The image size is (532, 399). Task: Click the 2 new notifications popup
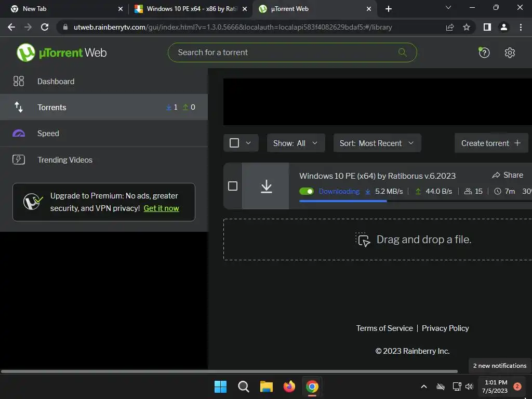[500, 366]
